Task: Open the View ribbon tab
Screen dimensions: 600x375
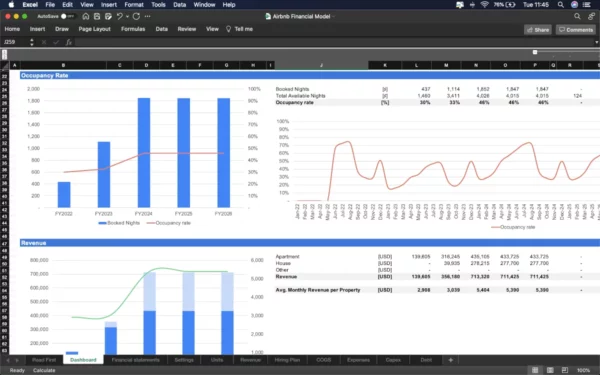Action: (x=212, y=29)
